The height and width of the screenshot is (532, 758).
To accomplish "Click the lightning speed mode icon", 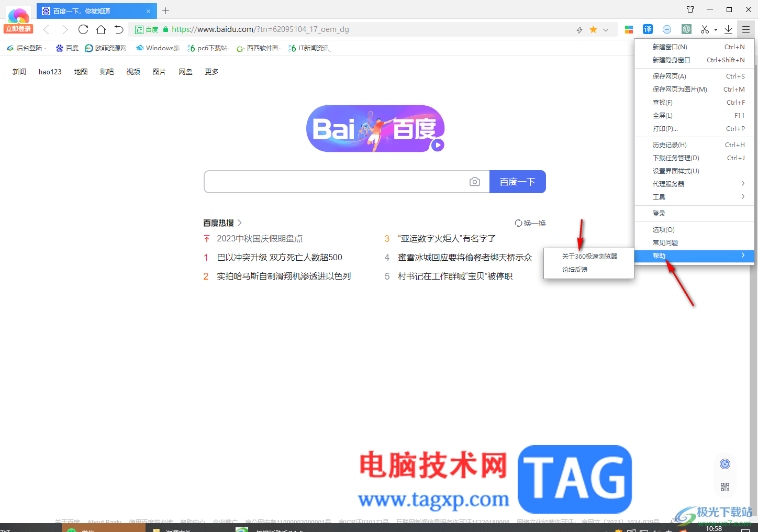I will 579,30.
